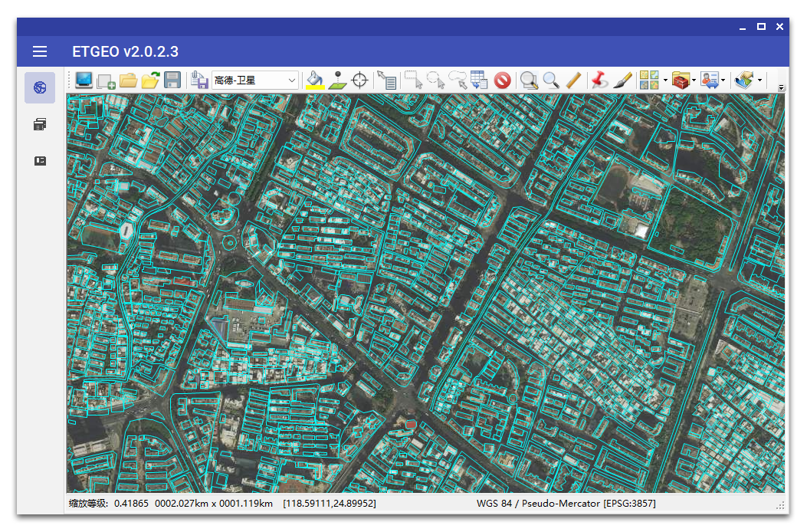807x532 pixels.
Task: Click the coordinates readout in status bar
Action: pos(330,504)
